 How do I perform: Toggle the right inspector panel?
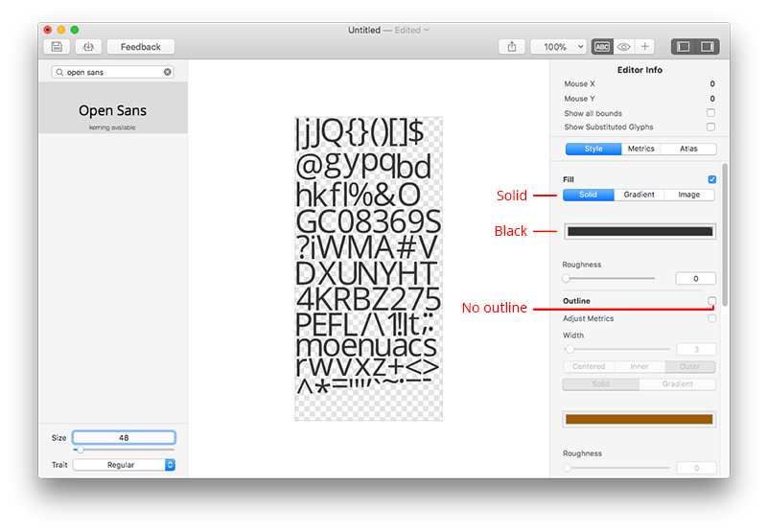pos(707,46)
